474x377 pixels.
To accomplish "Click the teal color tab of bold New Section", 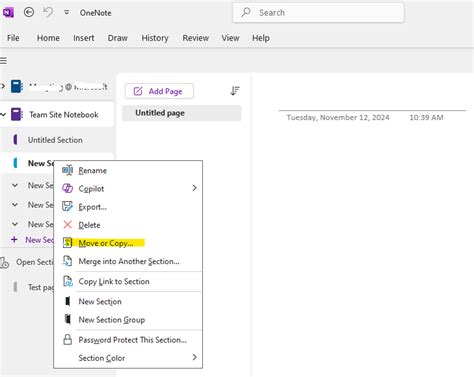I will click(x=15, y=163).
